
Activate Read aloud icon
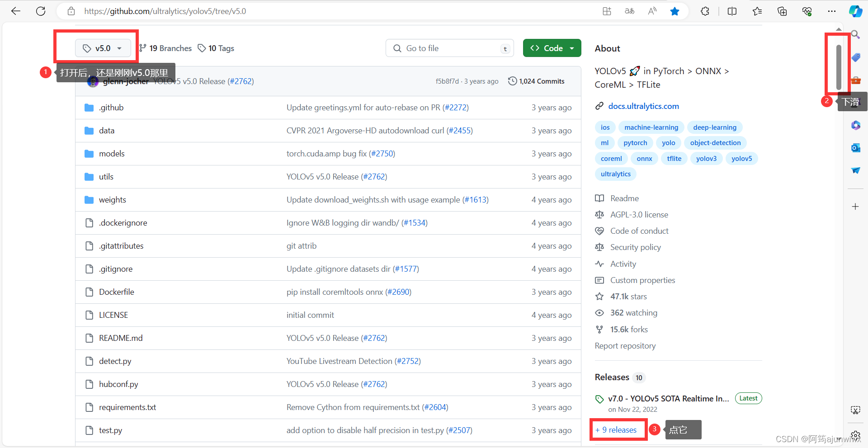click(x=652, y=11)
